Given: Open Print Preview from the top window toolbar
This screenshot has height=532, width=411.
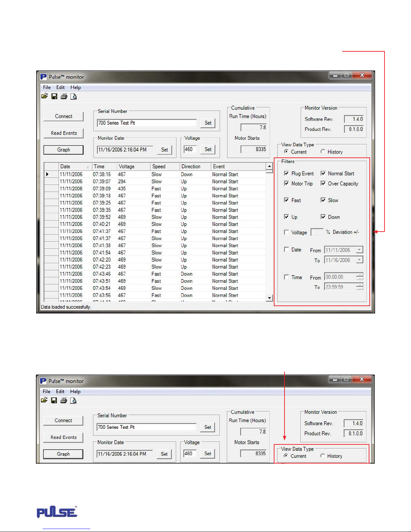Looking at the screenshot, I should pyautogui.click(x=73, y=97).
